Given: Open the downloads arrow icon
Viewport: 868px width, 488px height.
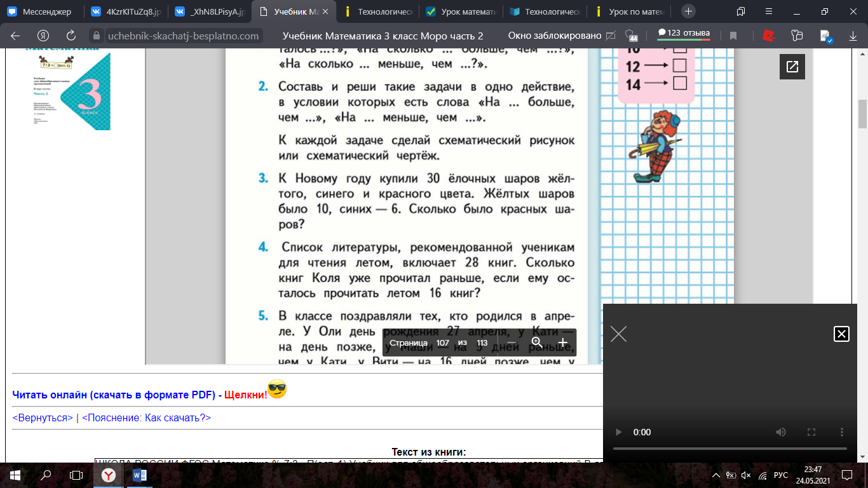Looking at the screenshot, I should pos(853,36).
